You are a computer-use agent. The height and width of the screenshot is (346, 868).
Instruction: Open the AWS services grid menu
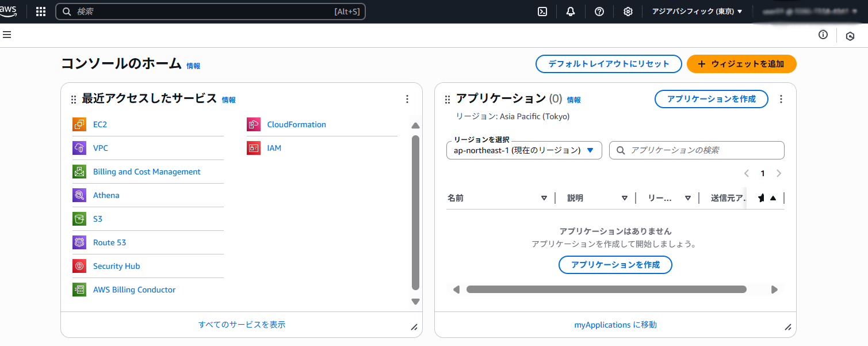41,12
